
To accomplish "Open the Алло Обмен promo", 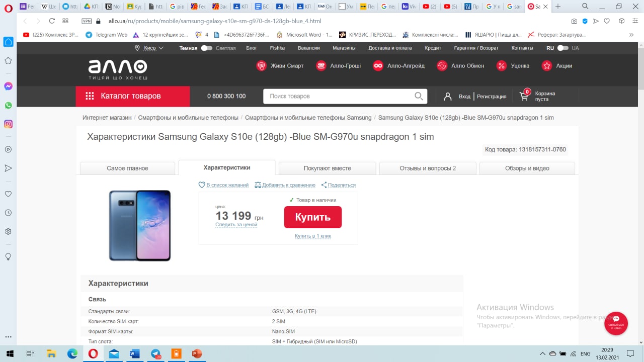I will 460,66.
